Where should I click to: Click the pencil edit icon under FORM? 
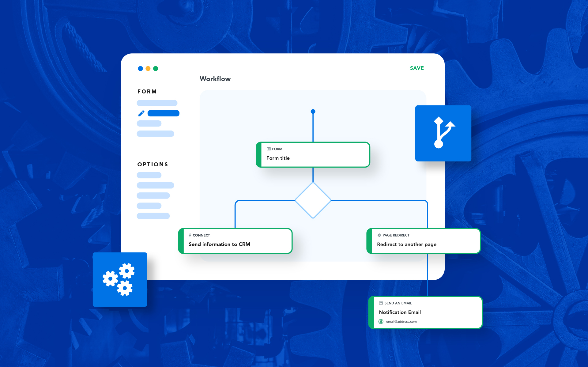click(x=141, y=113)
